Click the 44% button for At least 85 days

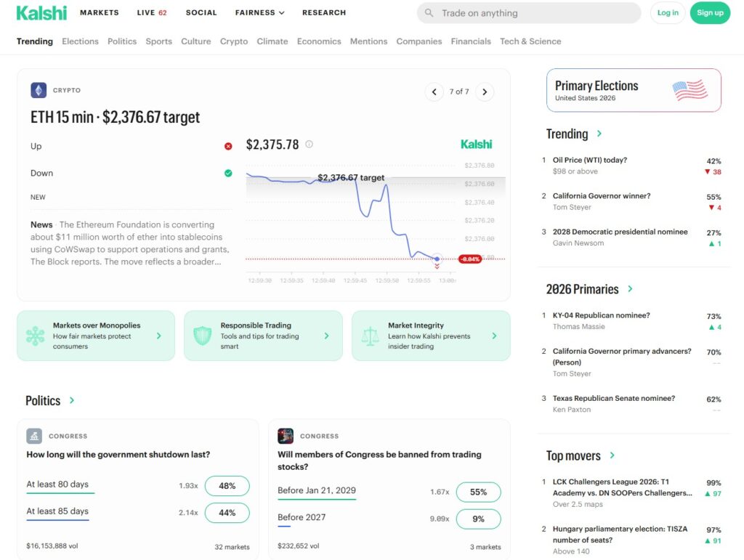[x=227, y=513]
